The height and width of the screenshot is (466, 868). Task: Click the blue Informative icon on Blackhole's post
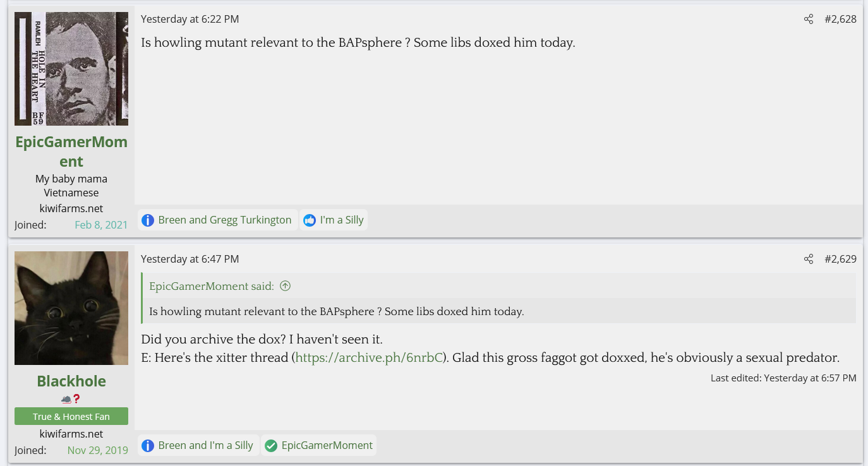[x=148, y=446]
